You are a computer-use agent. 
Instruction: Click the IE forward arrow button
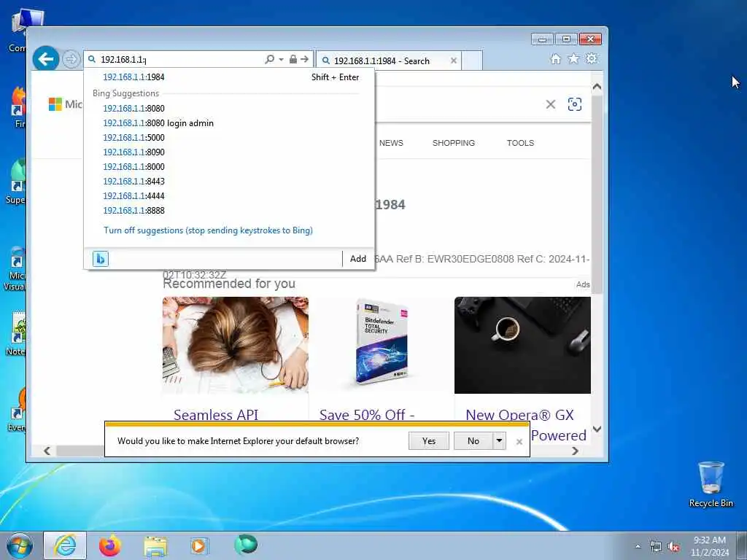tap(71, 60)
